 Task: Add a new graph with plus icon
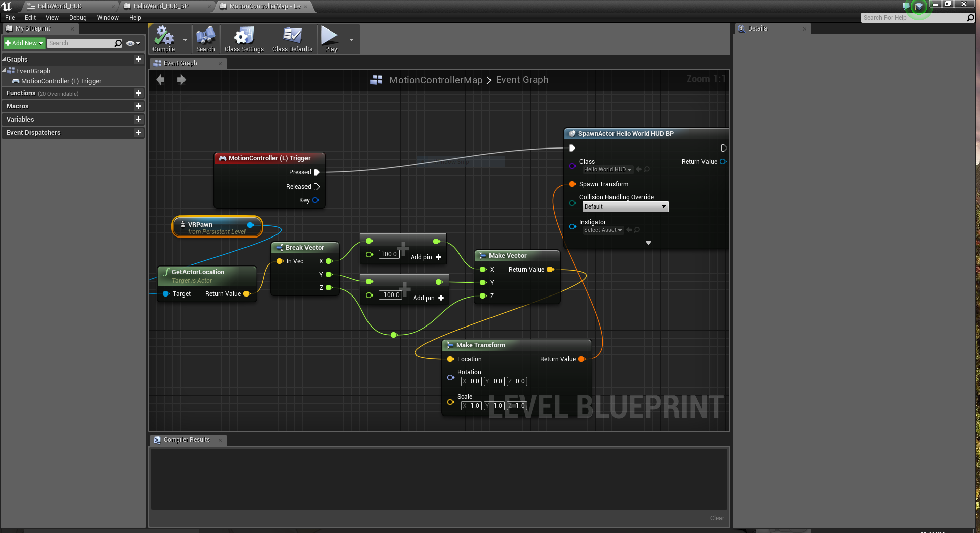(x=138, y=60)
